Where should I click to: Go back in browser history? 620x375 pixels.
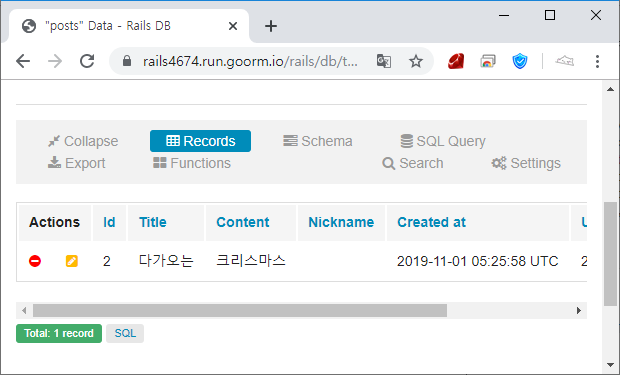[23, 61]
